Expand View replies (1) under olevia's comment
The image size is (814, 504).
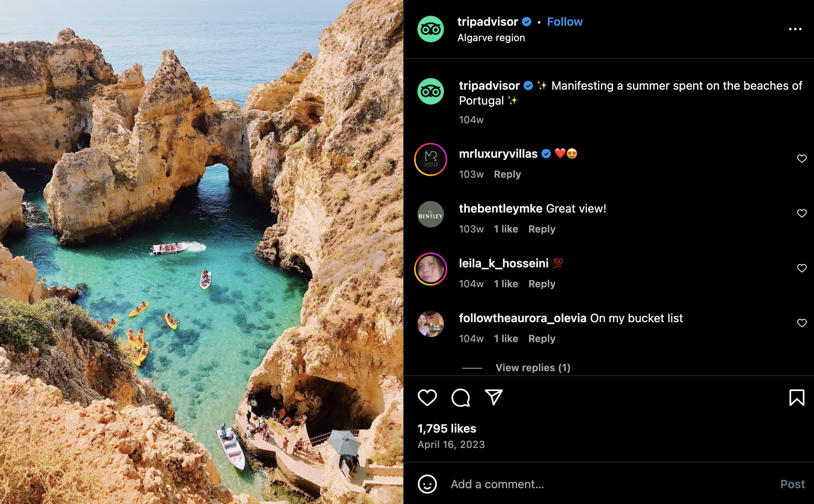[533, 368]
